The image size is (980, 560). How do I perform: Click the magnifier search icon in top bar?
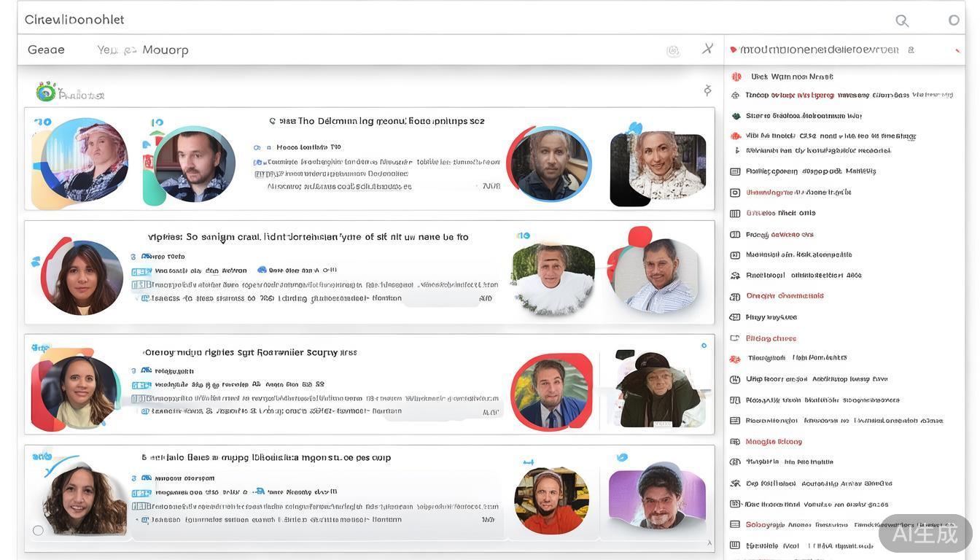[902, 20]
